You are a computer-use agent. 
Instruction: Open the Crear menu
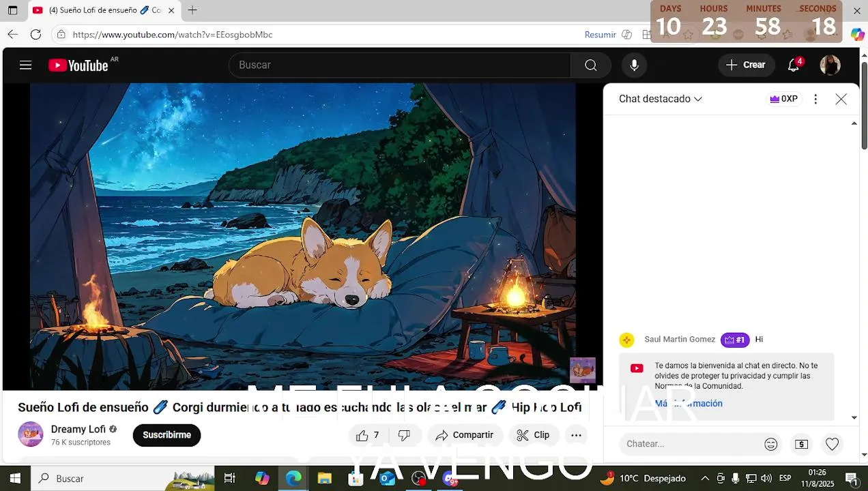pyautogui.click(x=746, y=65)
